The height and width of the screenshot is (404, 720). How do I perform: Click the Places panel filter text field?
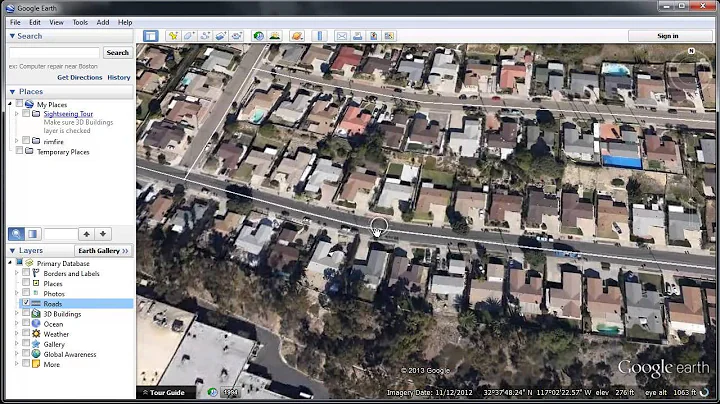coord(61,234)
